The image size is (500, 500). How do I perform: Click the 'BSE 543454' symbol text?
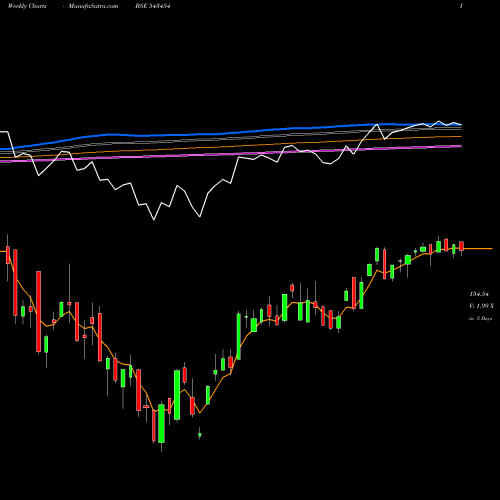coord(153,6)
